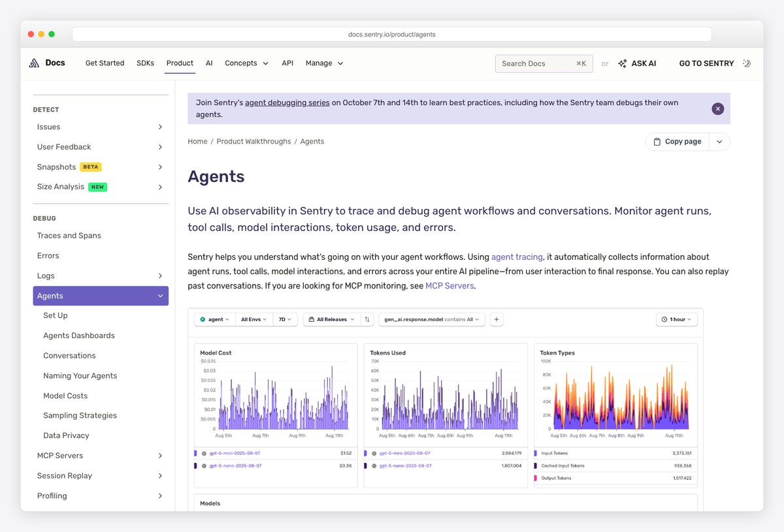Click the Copy page button
784x532 pixels.
pos(677,142)
